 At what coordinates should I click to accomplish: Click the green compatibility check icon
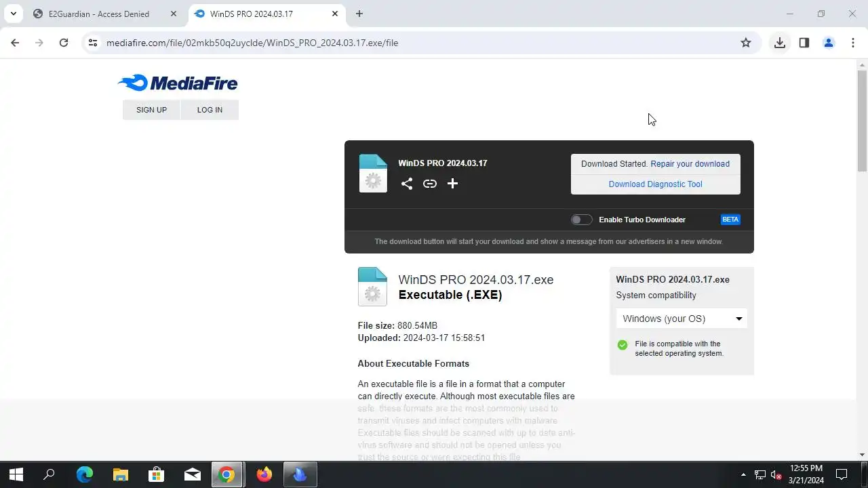pyautogui.click(x=623, y=345)
